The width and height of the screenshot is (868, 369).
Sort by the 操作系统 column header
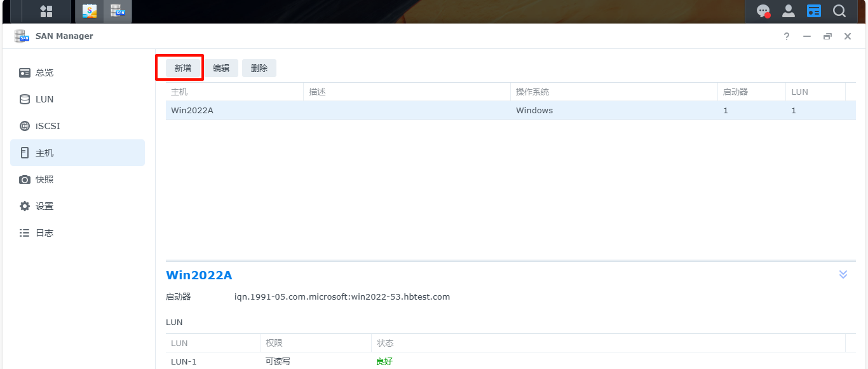pyautogui.click(x=532, y=92)
